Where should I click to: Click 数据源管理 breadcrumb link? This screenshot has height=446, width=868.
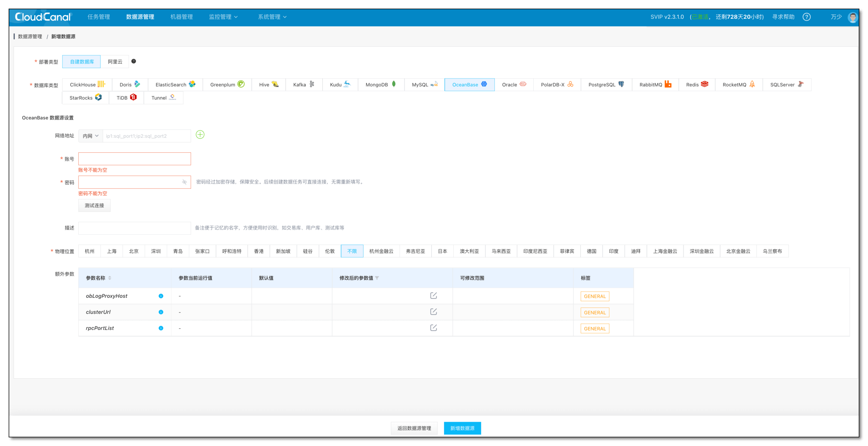30,36
